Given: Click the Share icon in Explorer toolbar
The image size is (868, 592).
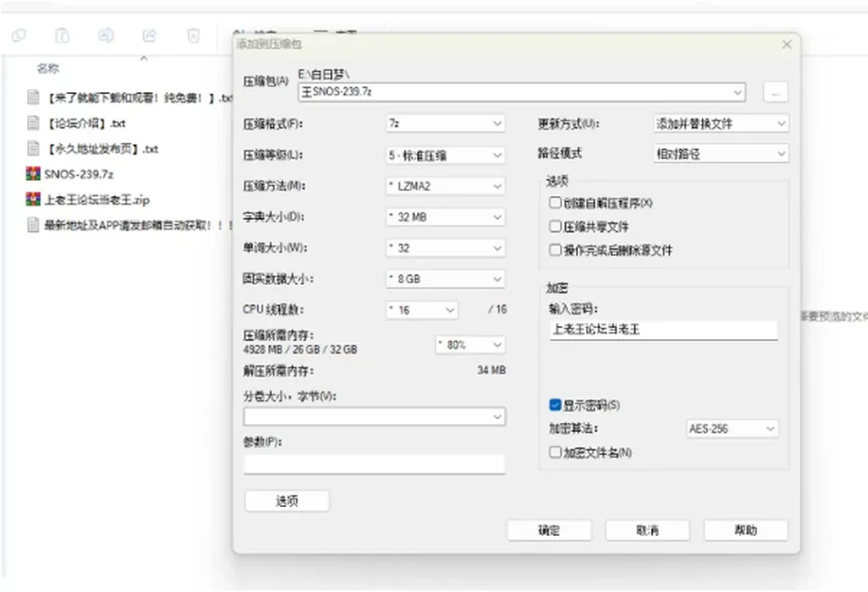Looking at the screenshot, I should 149,36.
